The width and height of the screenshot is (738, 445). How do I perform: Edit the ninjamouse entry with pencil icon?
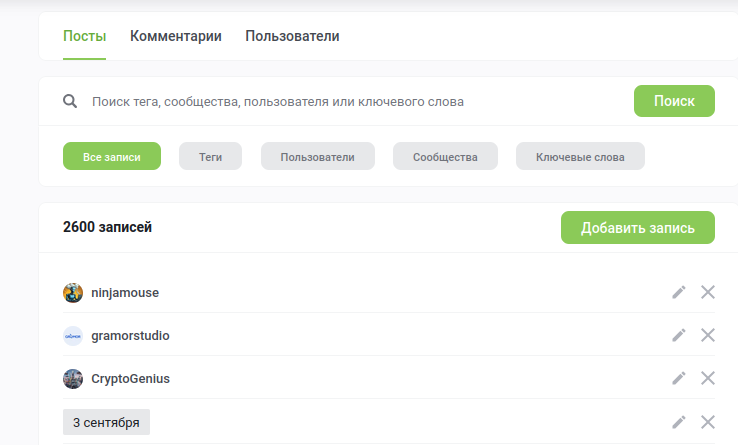pos(679,292)
